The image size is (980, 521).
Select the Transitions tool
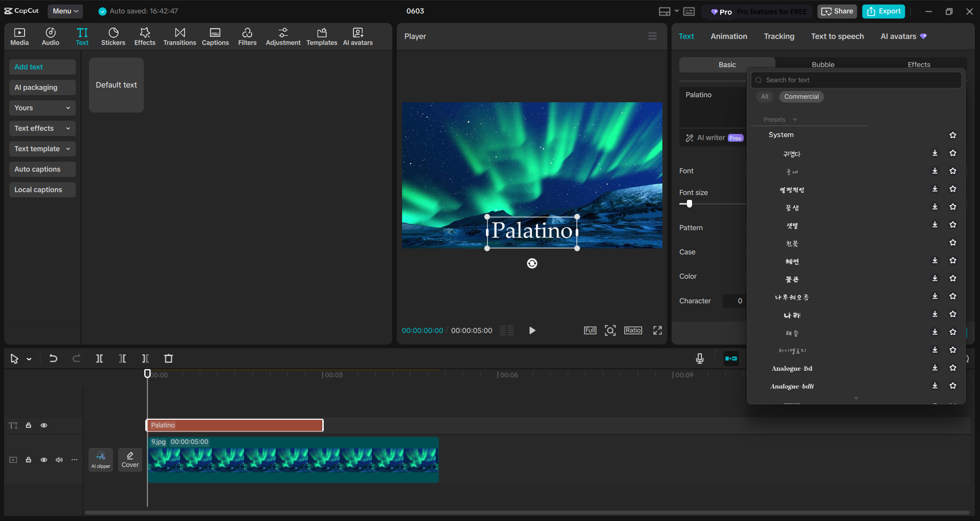point(179,36)
